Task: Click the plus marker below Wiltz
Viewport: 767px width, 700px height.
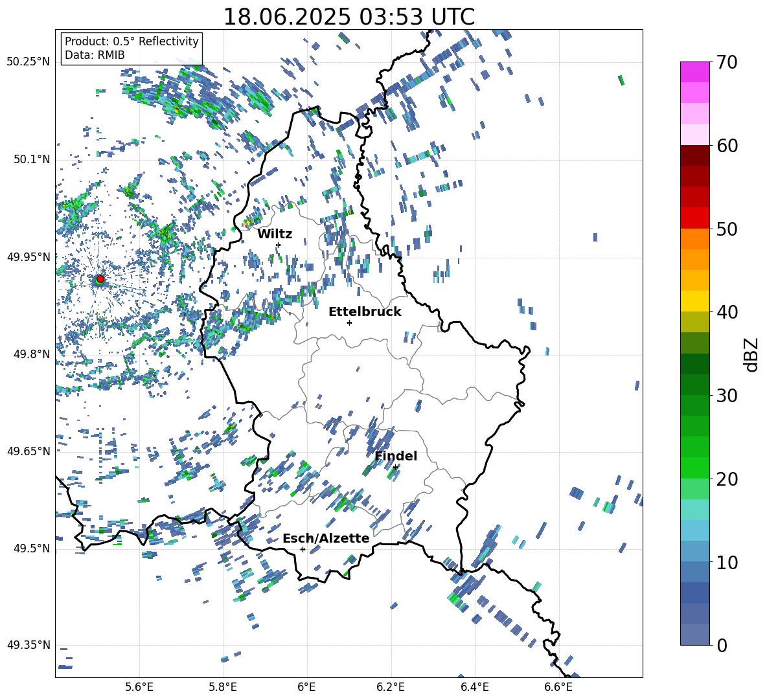Action: 279,245
